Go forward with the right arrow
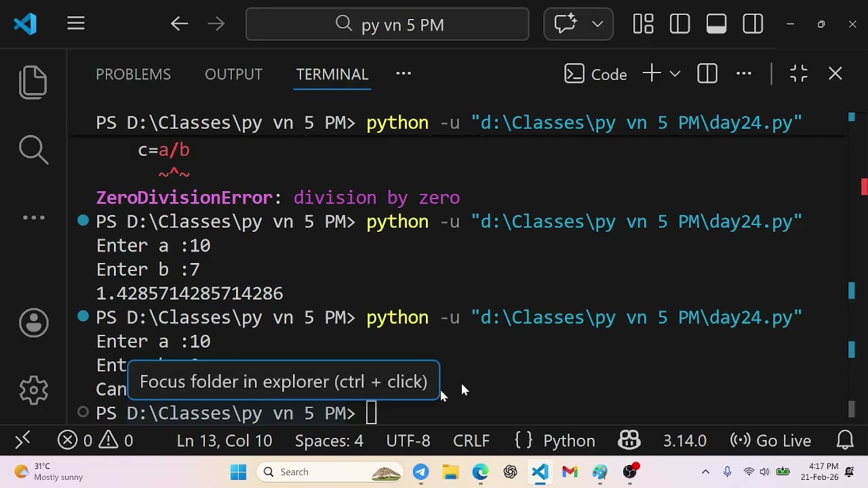 pyautogui.click(x=216, y=24)
